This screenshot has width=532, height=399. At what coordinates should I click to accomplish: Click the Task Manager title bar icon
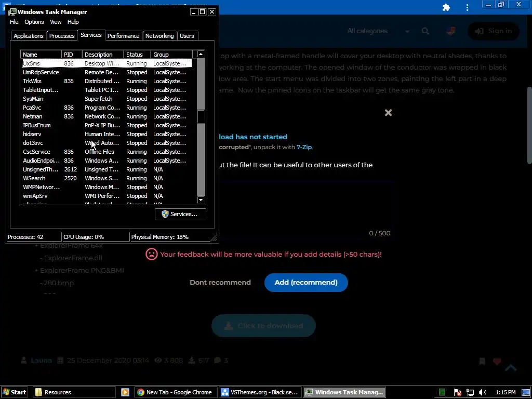12,12
